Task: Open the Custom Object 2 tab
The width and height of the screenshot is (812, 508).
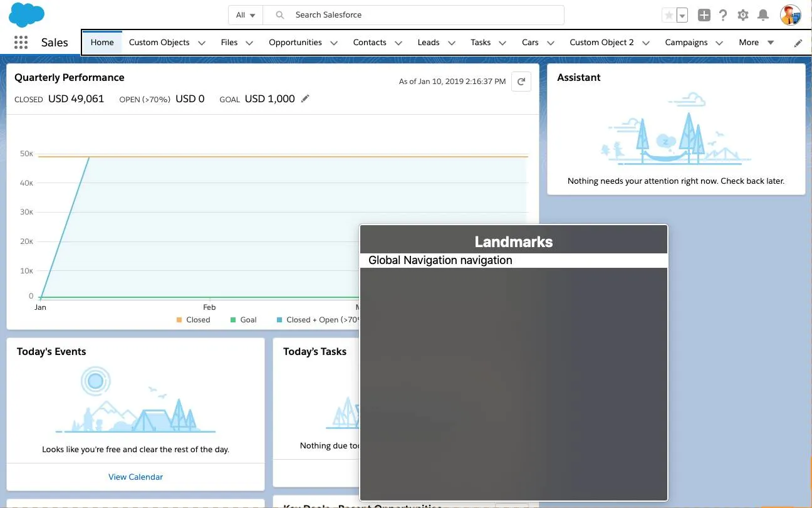Action: (x=601, y=42)
